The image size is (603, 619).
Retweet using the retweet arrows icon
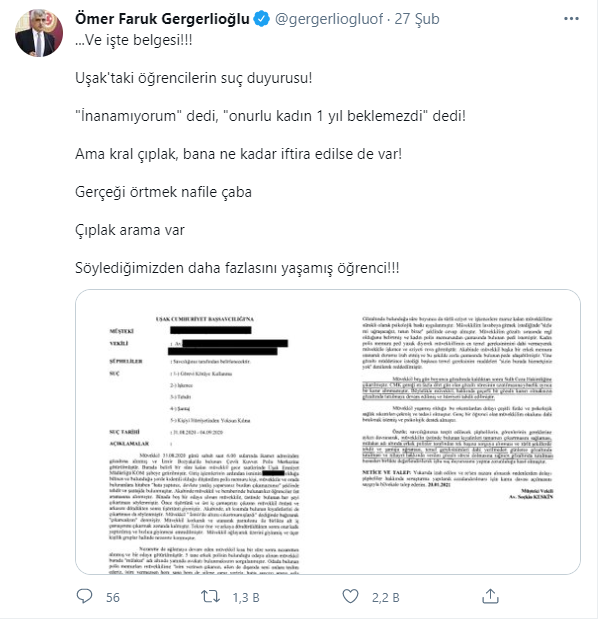click(x=211, y=597)
